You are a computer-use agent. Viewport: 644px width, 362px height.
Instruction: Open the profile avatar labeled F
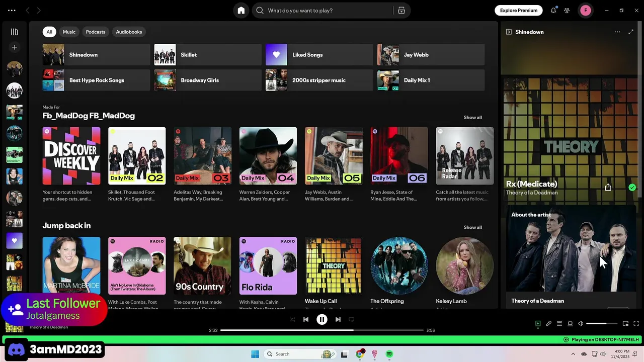[585, 10]
